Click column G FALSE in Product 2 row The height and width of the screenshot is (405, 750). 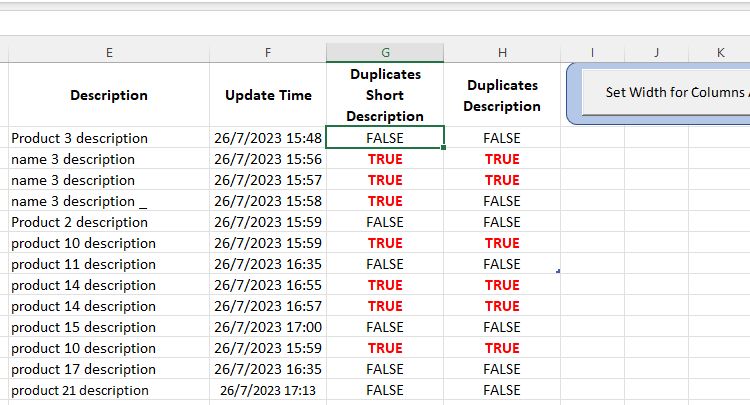tap(385, 222)
